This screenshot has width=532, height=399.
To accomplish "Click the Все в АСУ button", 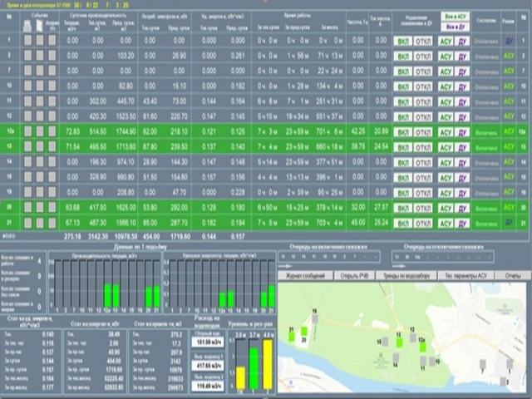I will 456,17.
